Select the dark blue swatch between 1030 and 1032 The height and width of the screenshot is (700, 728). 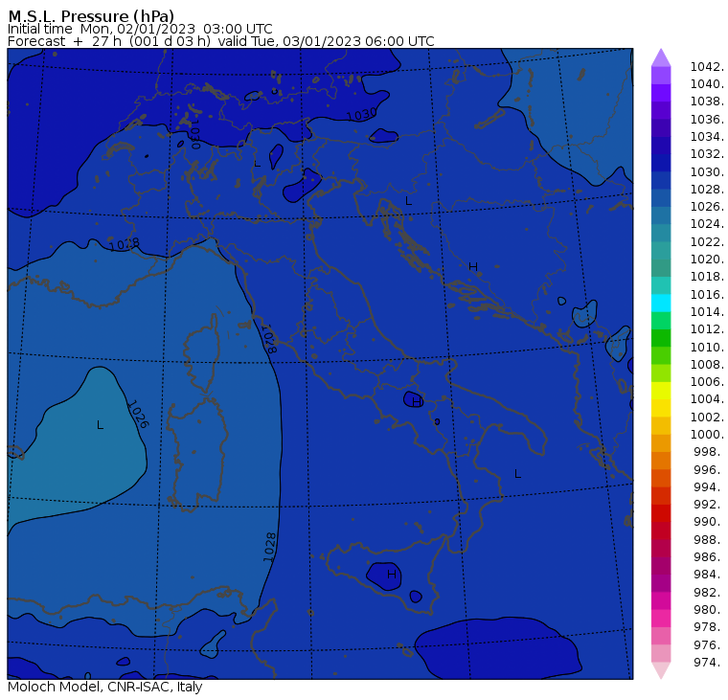click(661, 163)
